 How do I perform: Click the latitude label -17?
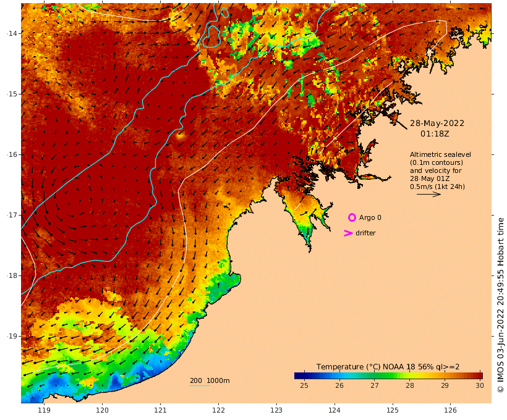click(x=12, y=215)
